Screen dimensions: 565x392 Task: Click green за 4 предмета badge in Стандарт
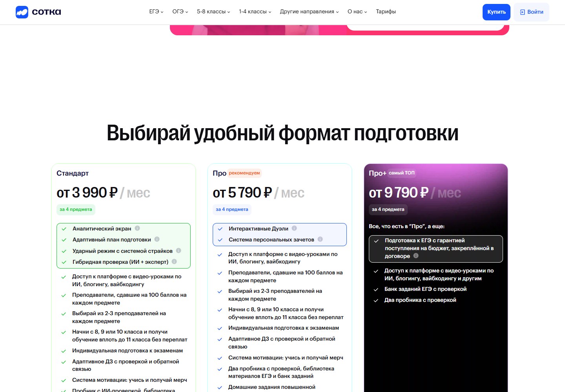pos(76,209)
